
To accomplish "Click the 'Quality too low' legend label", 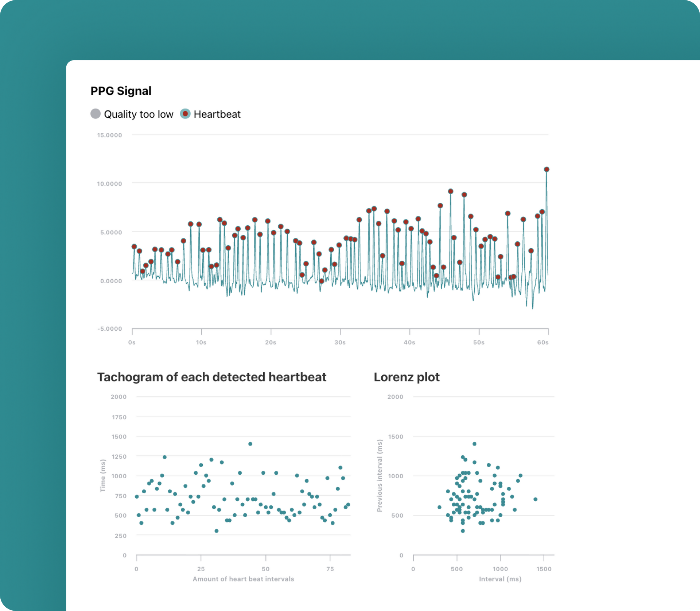I will (x=139, y=114).
